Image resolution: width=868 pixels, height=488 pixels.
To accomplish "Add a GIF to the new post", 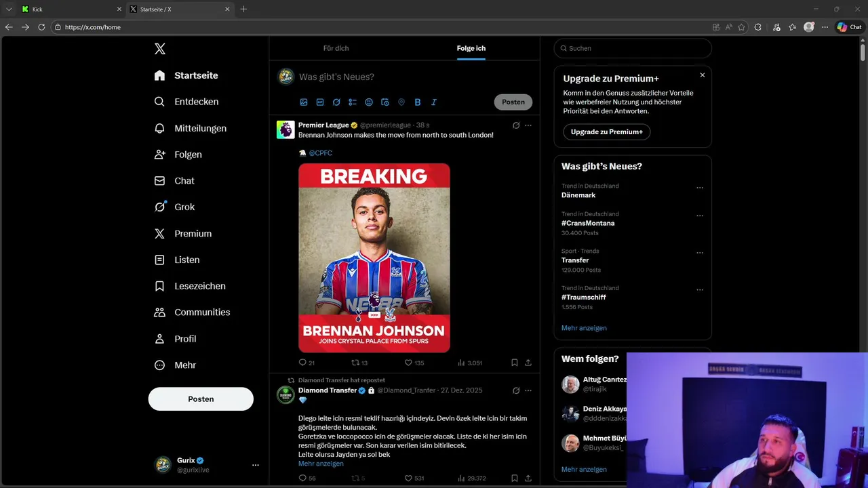I will 320,102.
